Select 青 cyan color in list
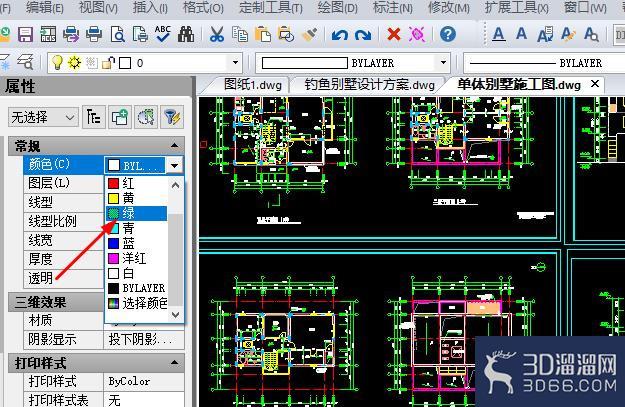The height and width of the screenshot is (407, 625). (136, 228)
